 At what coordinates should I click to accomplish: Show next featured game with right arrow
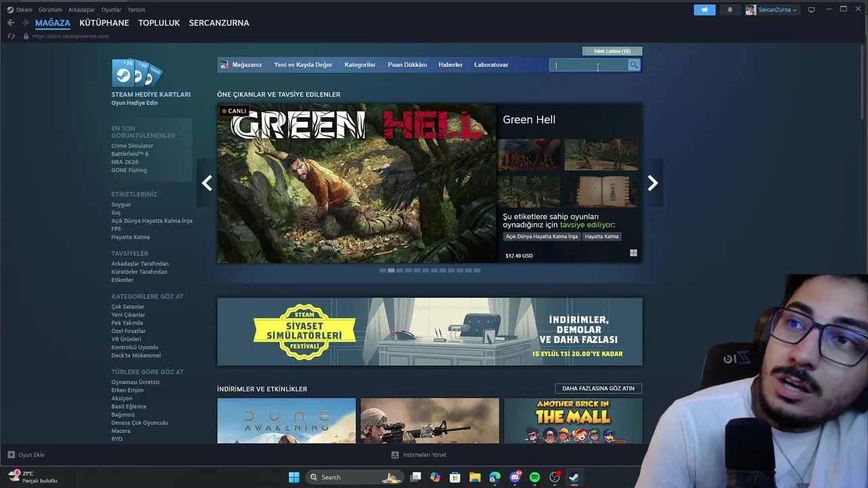(x=652, y=183)
